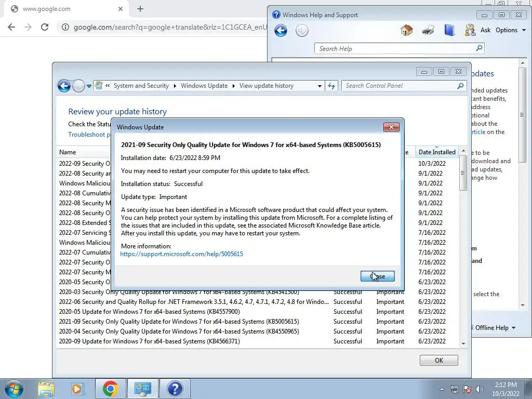
Task: Expand the Control Panel address history dropdown
Action: (320, 86)
